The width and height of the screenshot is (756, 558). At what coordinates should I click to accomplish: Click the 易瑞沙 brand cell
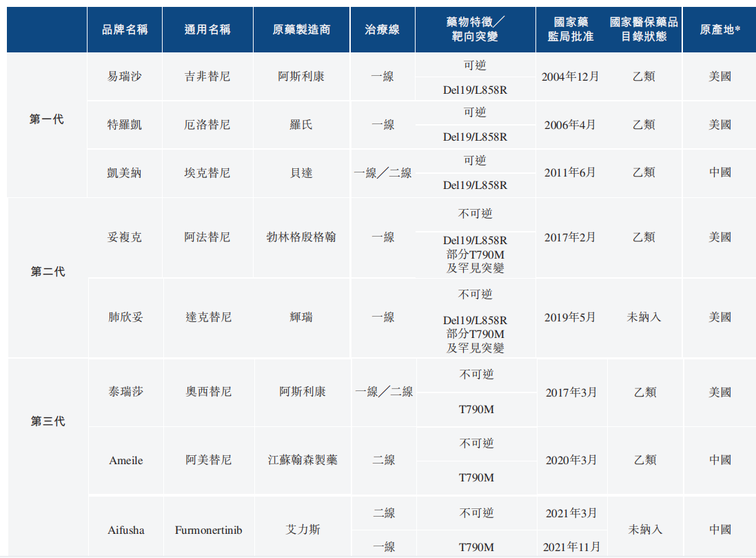[x=125, y=77]
